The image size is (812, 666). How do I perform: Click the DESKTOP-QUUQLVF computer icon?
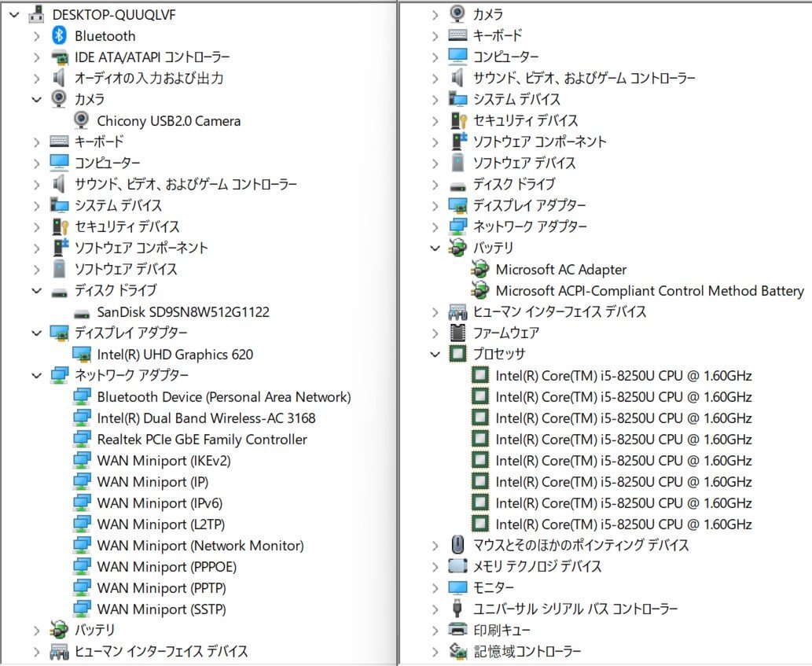pyautogui.click(x=36, y=14)
